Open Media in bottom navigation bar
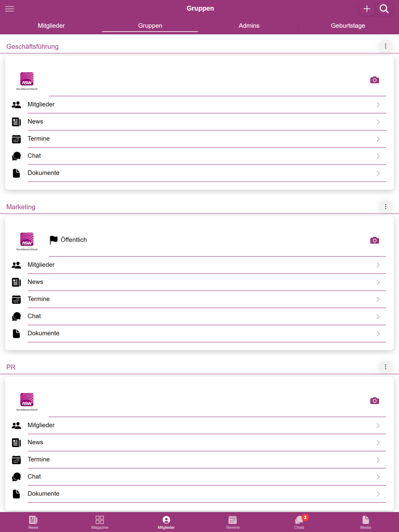Viewport: 399px width, 532px height. (x=365, y=522)
